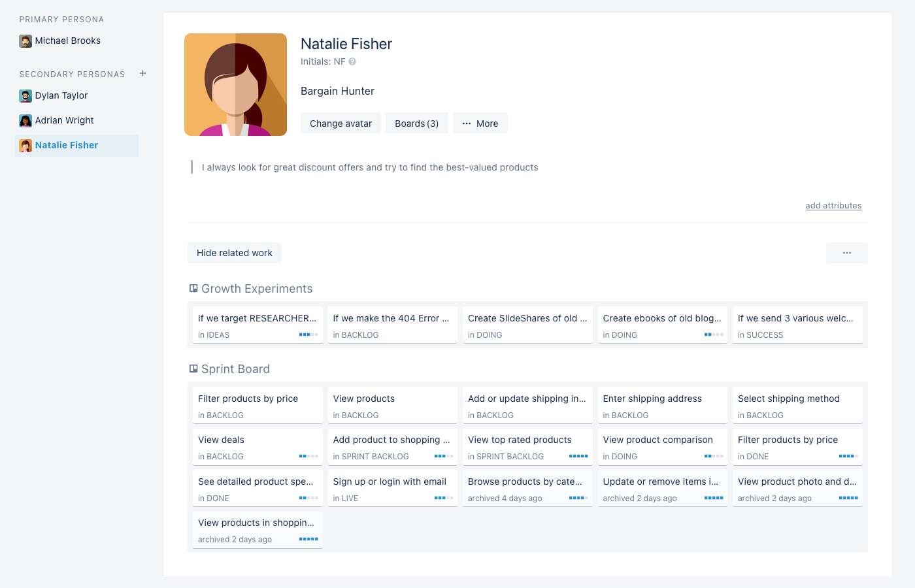This screenshot has width=915, height=588.
Task: Open 'View product comparison' card
Action: tap(662, 446)
